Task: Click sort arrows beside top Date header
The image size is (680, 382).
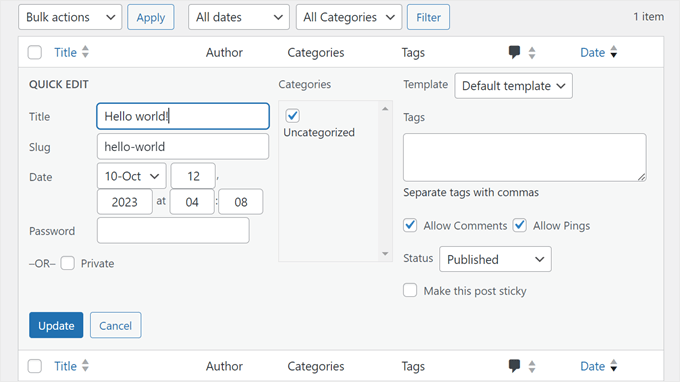Action: click(x=614, y=52)
